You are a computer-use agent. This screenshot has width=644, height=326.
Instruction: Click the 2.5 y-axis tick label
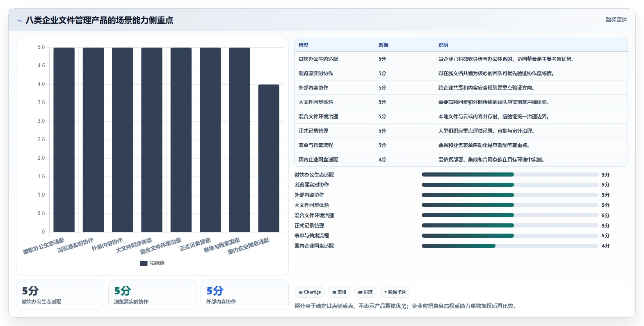click(41, 140)
